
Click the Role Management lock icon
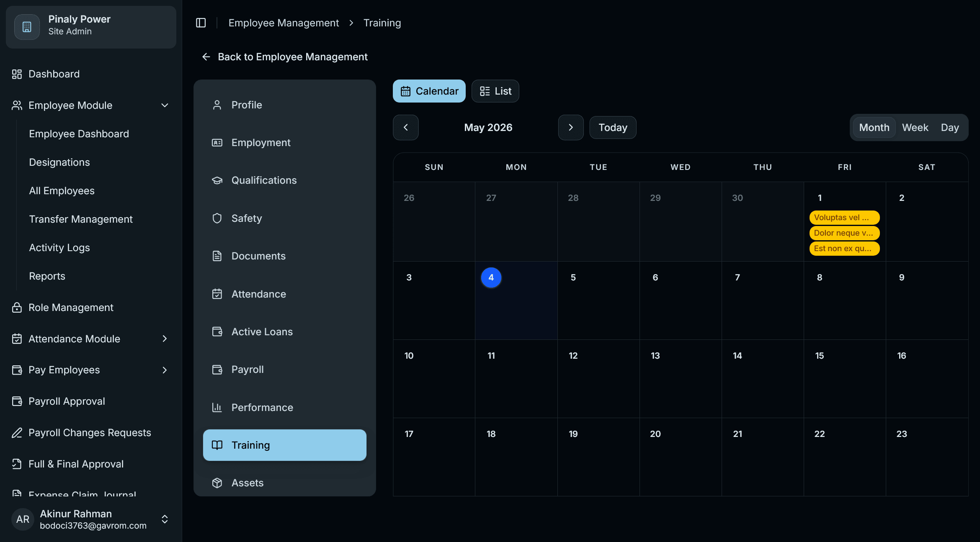[x=17, y=308]
